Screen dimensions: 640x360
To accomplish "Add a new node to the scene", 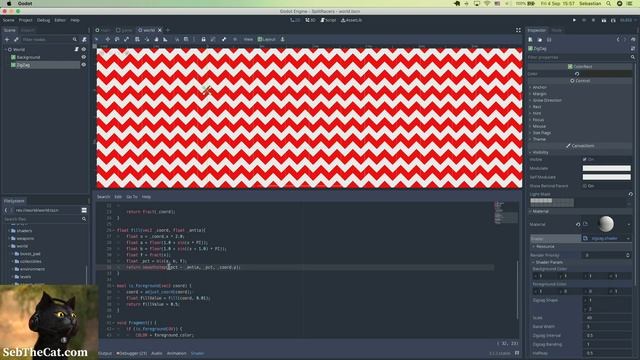I will click(x=7, y=40).
